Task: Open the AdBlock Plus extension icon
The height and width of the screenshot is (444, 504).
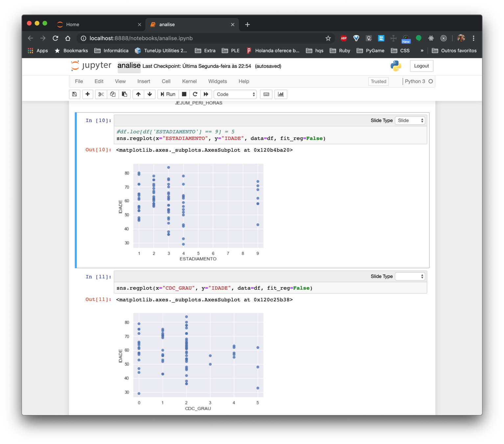Action: (344, 38)
